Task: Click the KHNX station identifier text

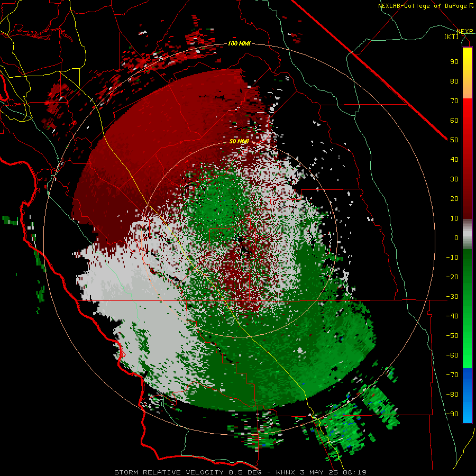Action: 286,472
